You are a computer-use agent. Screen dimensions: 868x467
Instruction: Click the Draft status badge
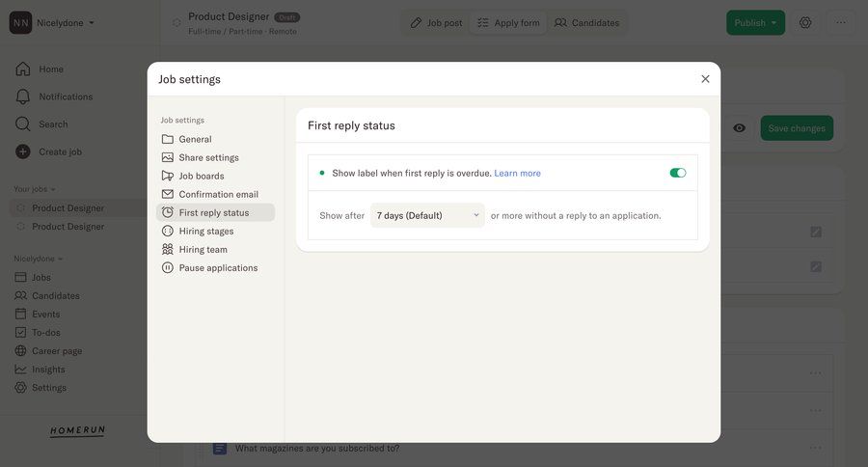pyautogui.click(x=286, y=17)
